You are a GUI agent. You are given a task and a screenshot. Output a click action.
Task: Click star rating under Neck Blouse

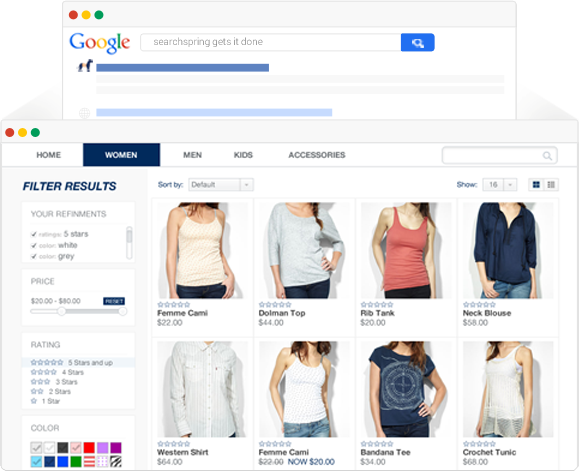point(479,305)
